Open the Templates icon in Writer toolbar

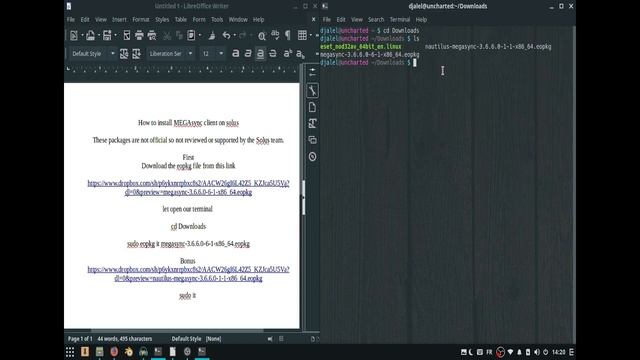tap(91, 36)
